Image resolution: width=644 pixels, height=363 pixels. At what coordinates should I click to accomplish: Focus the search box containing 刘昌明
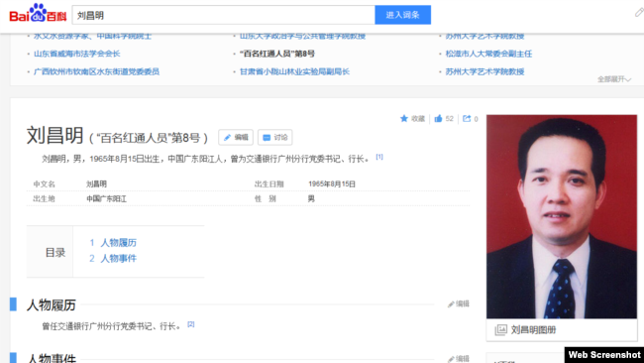click(224, 15)
